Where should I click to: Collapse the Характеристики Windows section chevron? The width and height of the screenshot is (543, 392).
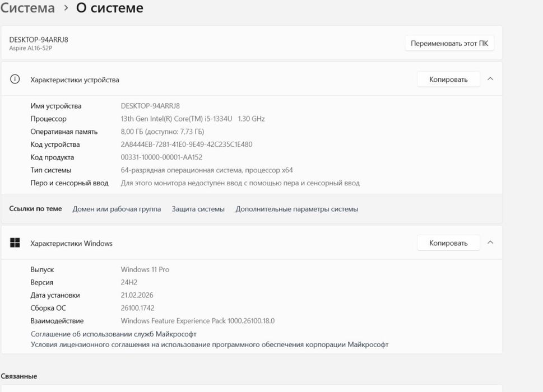[x=490, y=243]
